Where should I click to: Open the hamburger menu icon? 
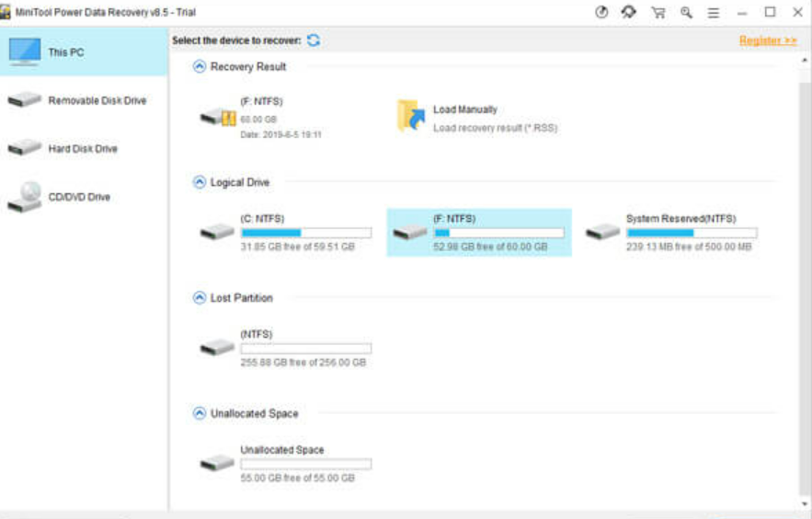click(x=714, y=13)
